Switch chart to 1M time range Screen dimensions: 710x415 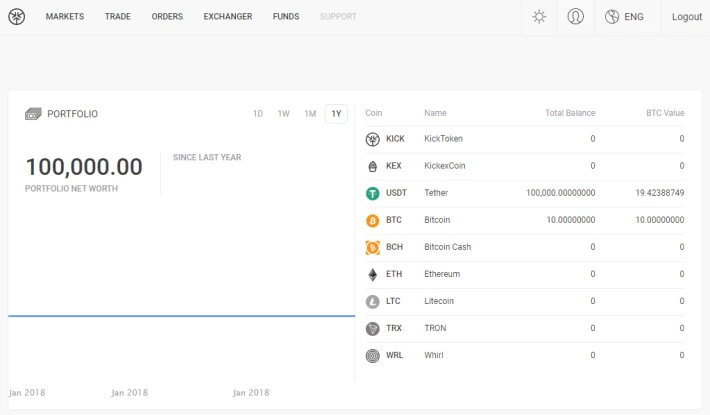click(310, 114)
